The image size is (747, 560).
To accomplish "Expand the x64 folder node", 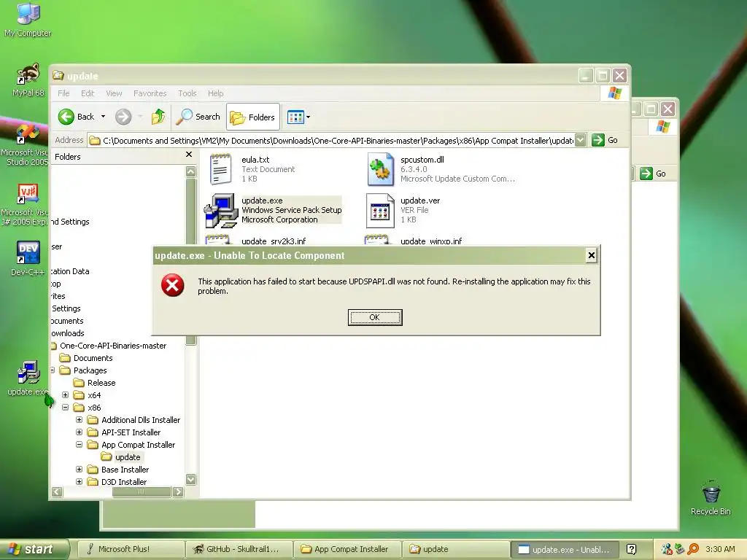I will pos(65,395).
